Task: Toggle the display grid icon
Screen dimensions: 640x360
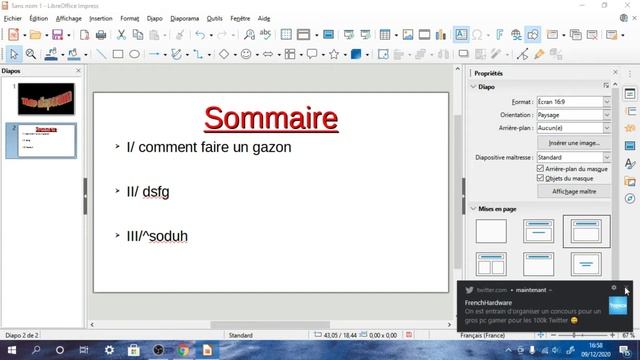Action: (x=286, y=35)
